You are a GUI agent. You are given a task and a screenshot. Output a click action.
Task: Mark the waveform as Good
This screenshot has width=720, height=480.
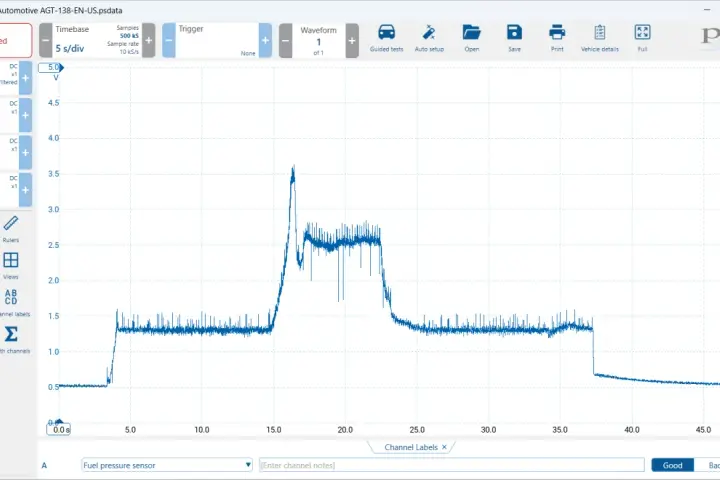coord(672,465)
